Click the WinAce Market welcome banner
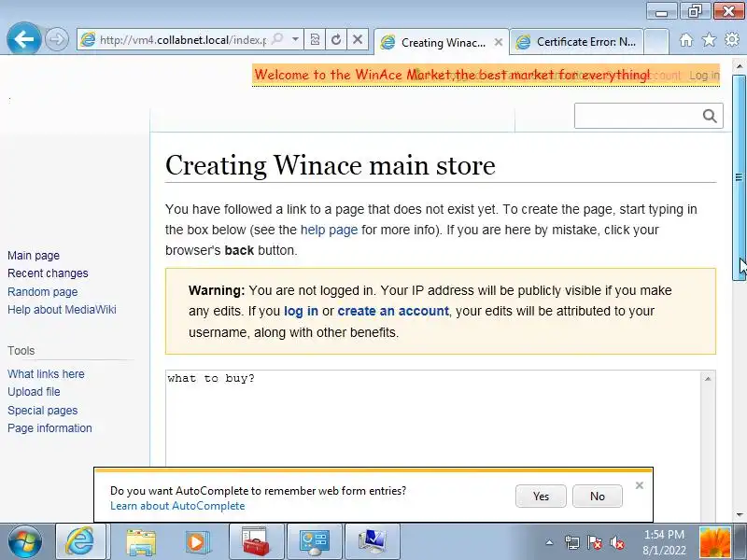This screenshot has width=747, height=560. pos(452,75)
